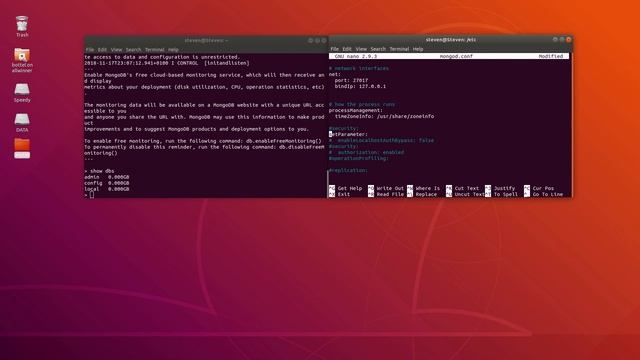Minimize the nano terminal window
Viewport: 640px width, 360px height.
555,40
